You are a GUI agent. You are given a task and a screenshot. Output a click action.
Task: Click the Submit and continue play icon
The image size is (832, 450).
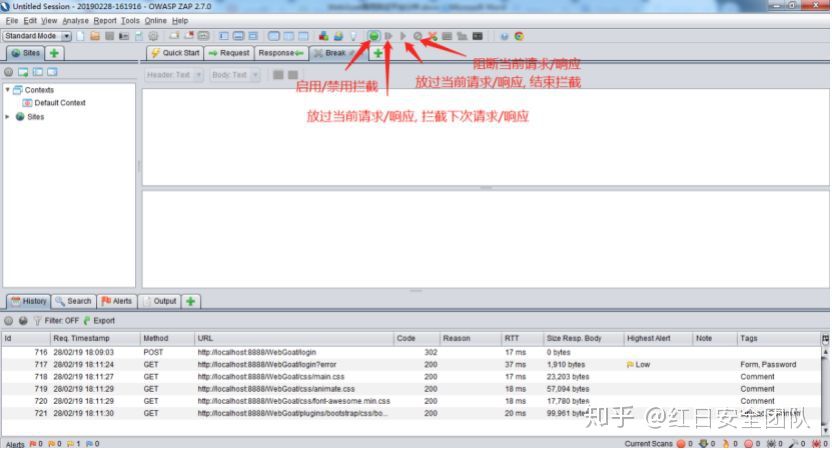tap(403, 36)
